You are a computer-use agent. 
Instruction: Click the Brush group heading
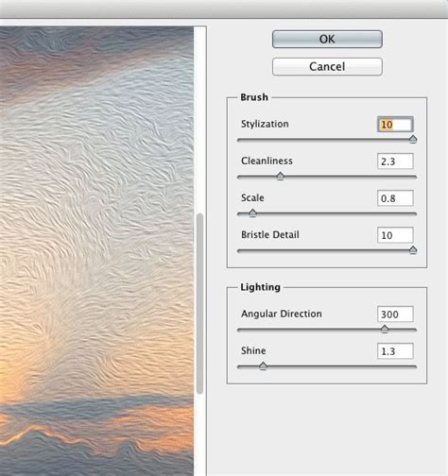tap(254, 97)
